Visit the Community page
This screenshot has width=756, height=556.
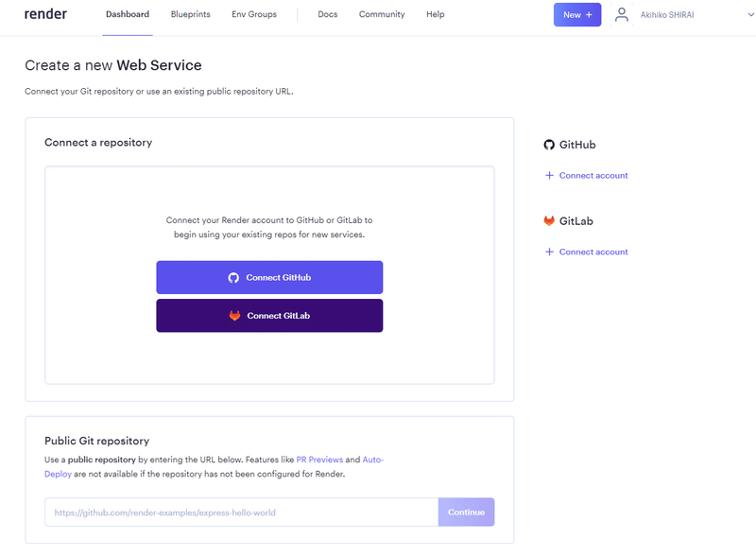coord(382,15)
